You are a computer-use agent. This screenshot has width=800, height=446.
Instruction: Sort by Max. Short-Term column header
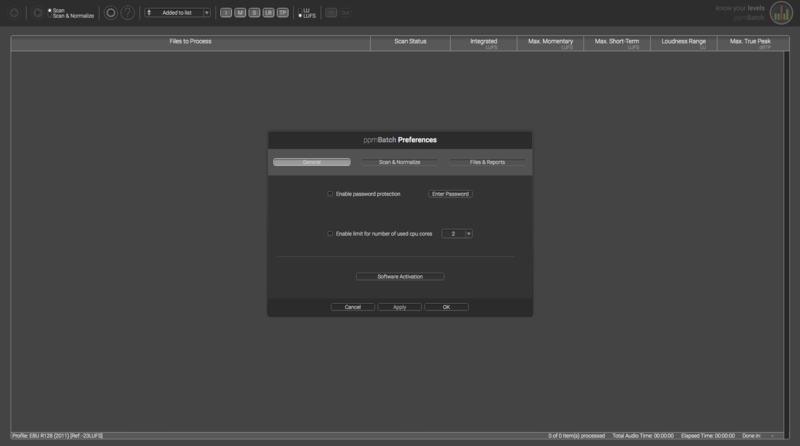click(x=617, y=43)
